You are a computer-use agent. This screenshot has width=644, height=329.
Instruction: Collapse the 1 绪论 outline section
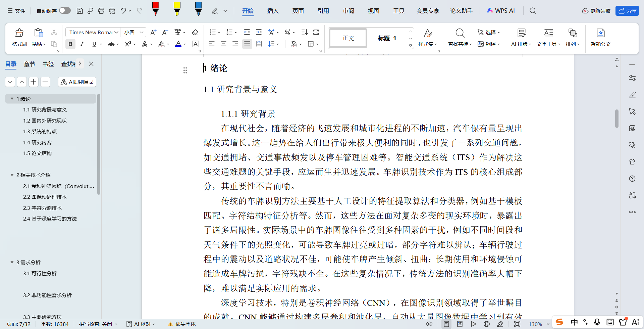12,99
